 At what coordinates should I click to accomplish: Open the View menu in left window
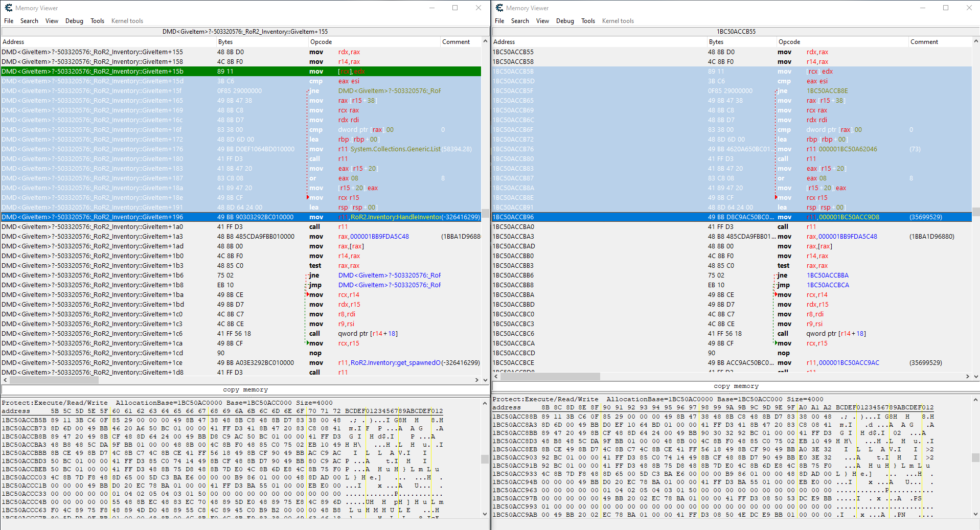click(52, 21)
